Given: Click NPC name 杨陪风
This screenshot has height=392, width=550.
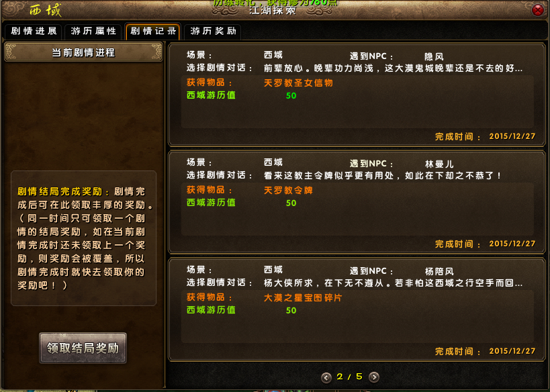Looking at the screenshot, I should [439, 271].
